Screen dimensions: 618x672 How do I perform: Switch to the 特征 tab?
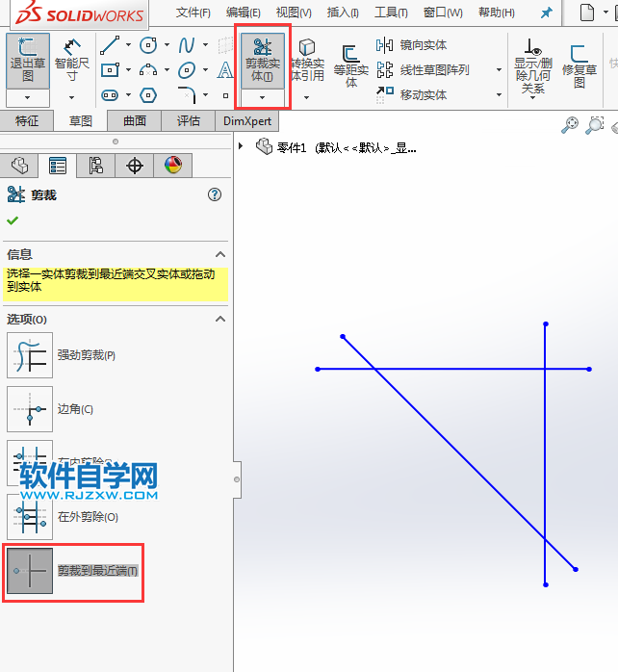27,121
